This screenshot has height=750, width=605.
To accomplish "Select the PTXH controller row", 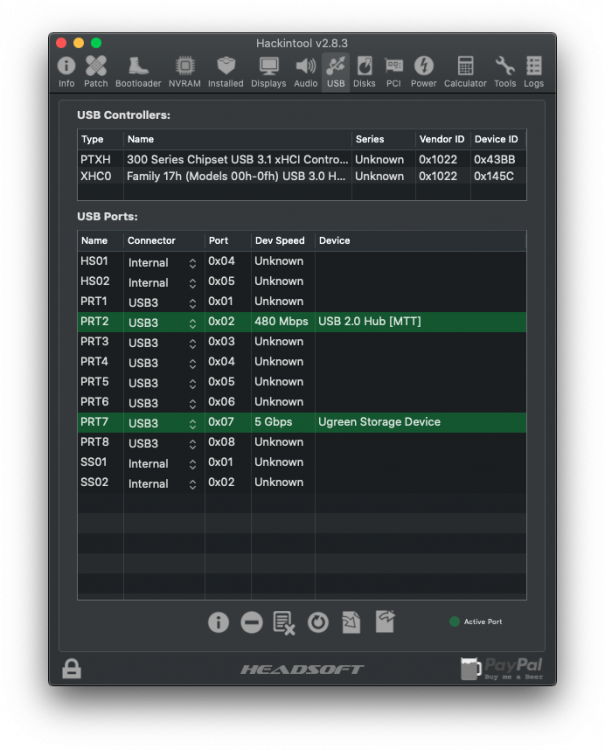I will (x=302, y=159).
